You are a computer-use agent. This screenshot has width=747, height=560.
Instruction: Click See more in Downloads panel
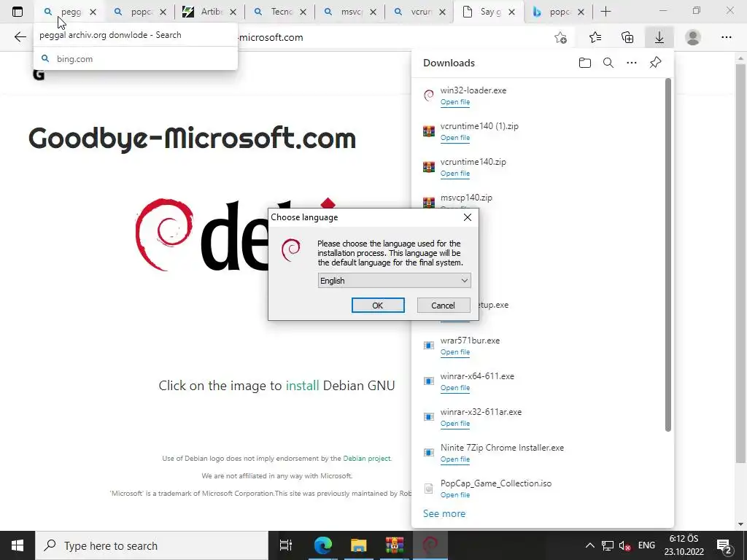[444, 513]
